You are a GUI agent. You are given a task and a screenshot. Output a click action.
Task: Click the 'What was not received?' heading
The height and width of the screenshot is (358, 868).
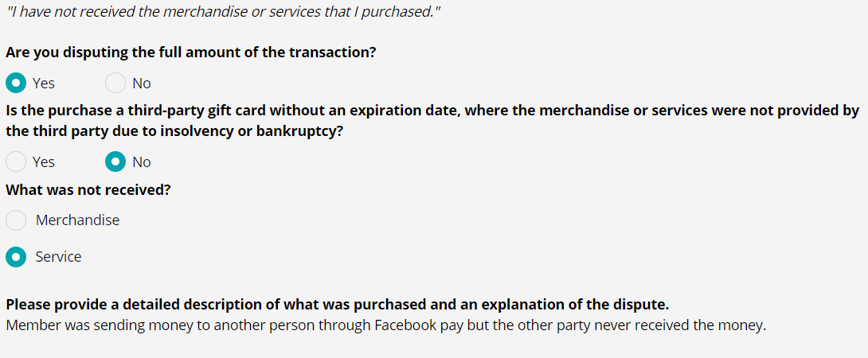click(88, 190)
